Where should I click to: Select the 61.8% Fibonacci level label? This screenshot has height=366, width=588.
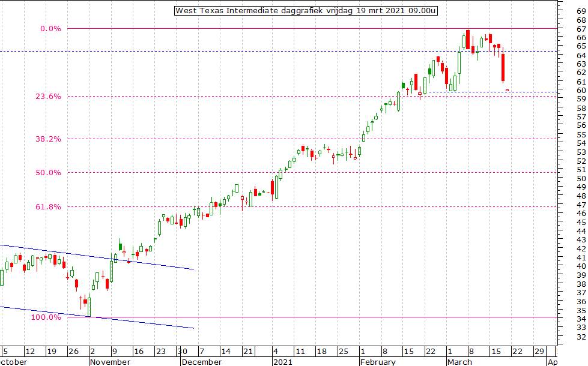48,207
